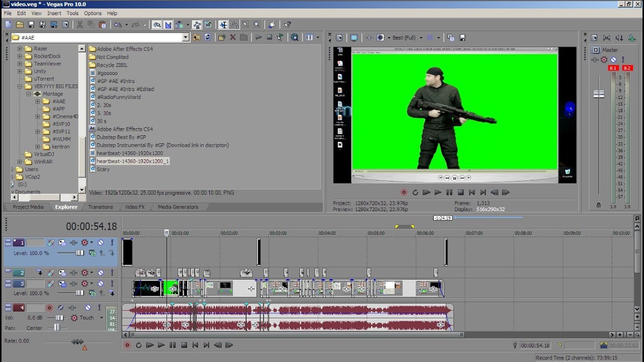The height and width of the screenshot is (362, 644).
Task: Save preview snapshot to file
Action: pyautogui.click(x=462, y=38)
